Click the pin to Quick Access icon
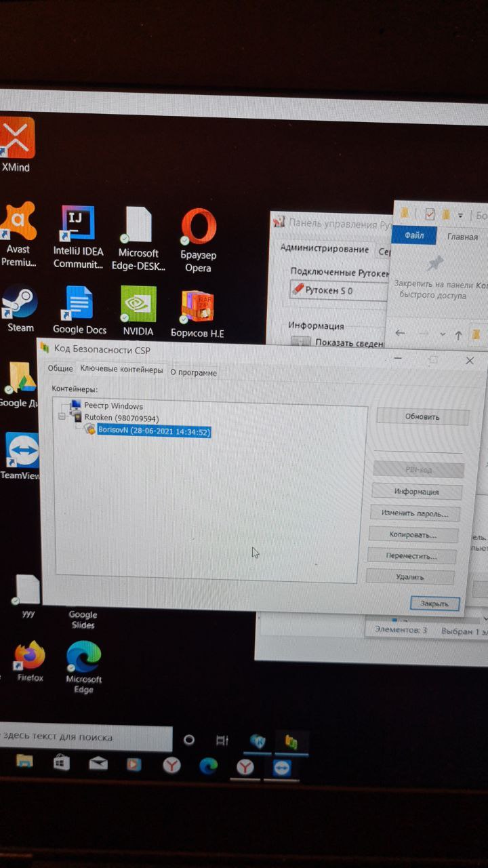 pyautogui.click(x=434, y=265)
